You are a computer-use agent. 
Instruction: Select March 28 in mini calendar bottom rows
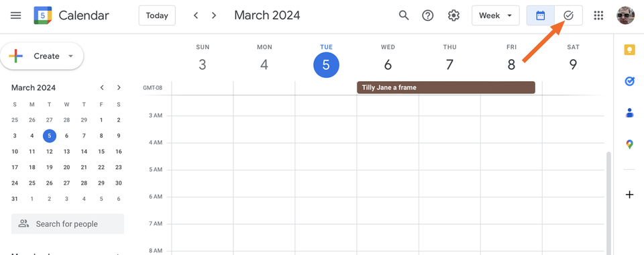coord(84,183)
